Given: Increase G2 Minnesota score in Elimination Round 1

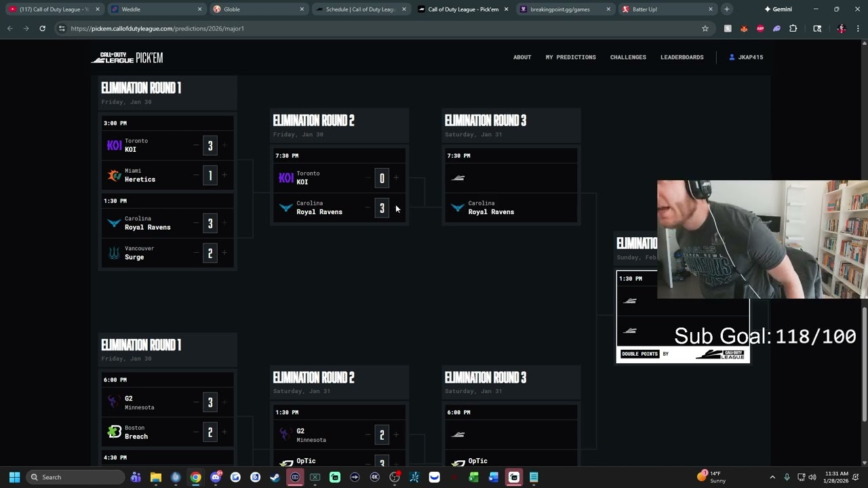Looking at the screenshot, I should point(224,403).
